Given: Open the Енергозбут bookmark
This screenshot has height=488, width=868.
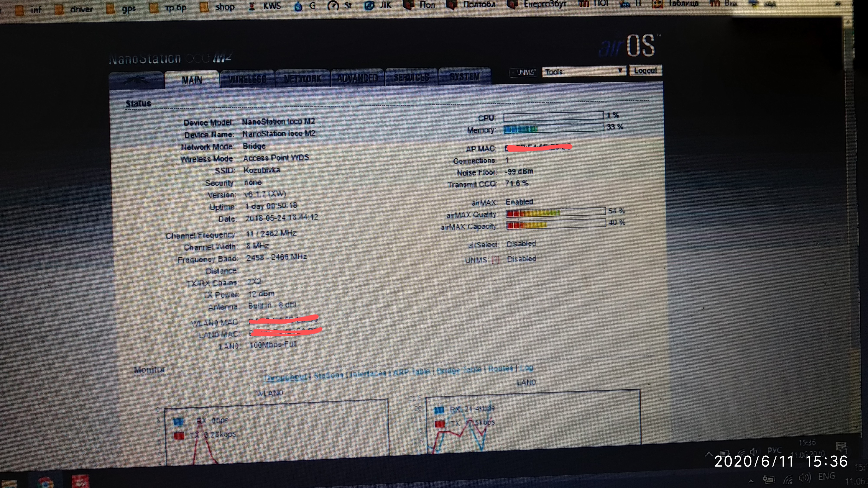Looking at the screenshot, I should click(537, 4).
